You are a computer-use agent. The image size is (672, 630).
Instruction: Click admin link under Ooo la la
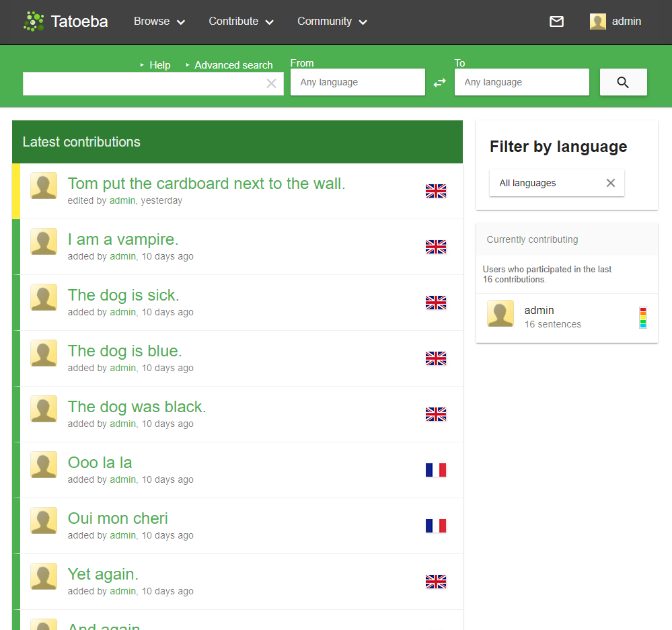(123, 479)
